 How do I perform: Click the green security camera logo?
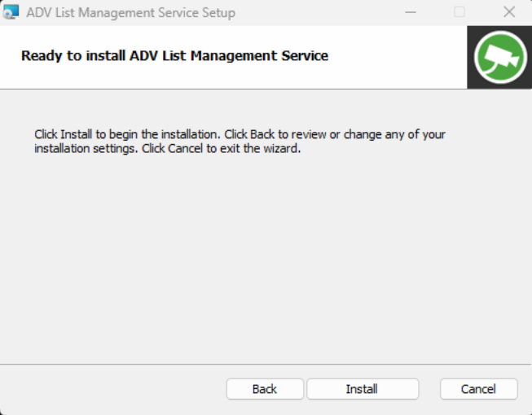(499, 57)
